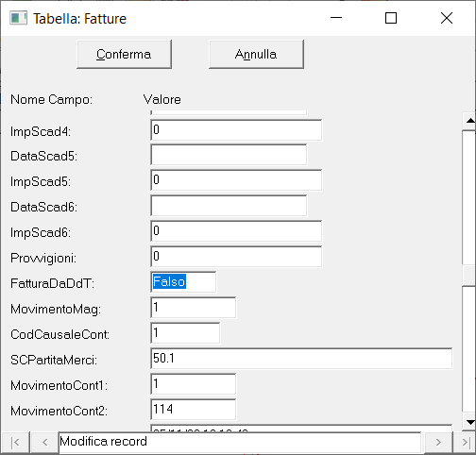Confirm changes with Conferma button

(x=124, y=54)
